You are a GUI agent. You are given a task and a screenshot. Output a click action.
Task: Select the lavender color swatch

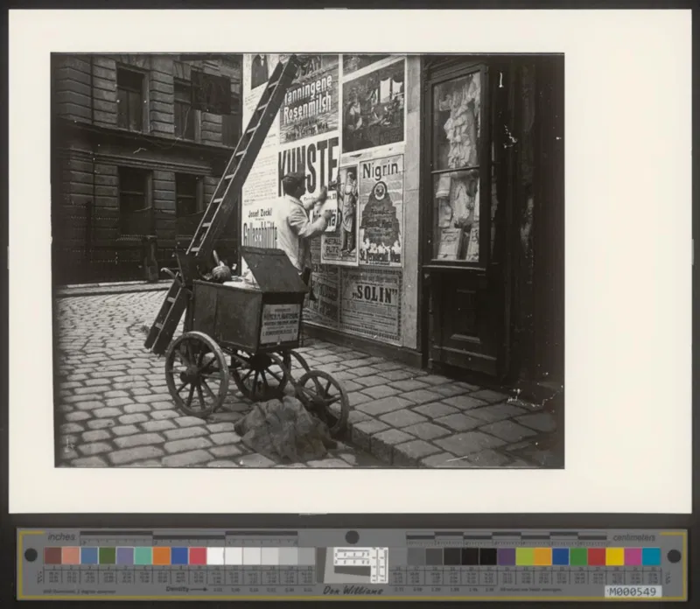125,556
